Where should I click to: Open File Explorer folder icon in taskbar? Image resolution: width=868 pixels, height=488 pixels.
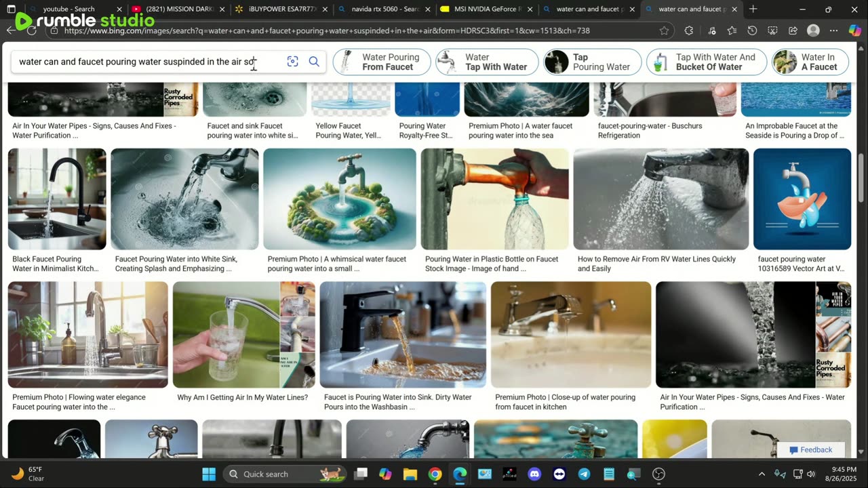[x=410, y=474]
